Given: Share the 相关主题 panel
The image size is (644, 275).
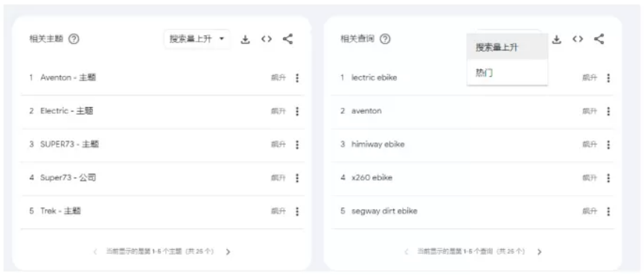Looking at the screenshot, I should (x=288, y=39).
